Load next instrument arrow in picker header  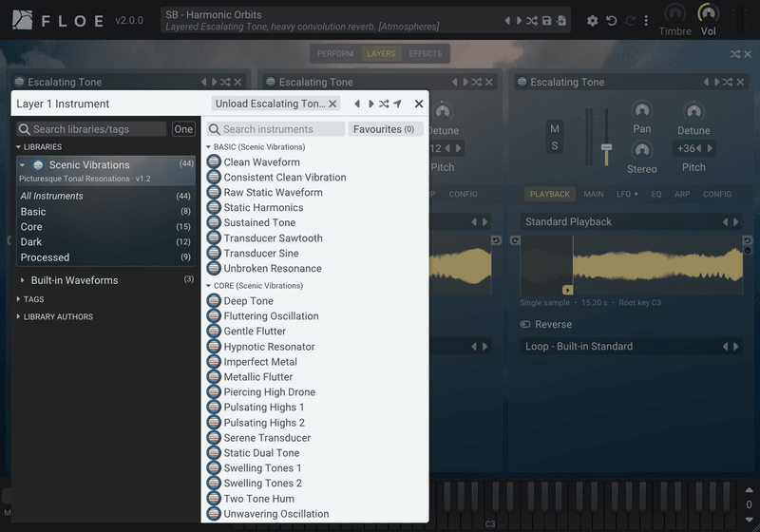pyautogui.click(x=370, y=104)
